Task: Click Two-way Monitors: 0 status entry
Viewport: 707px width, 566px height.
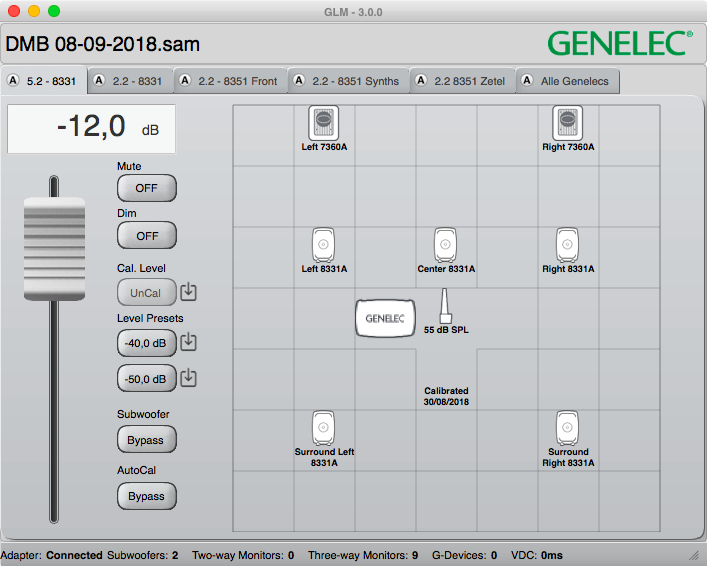Action: tap(243, 555)
